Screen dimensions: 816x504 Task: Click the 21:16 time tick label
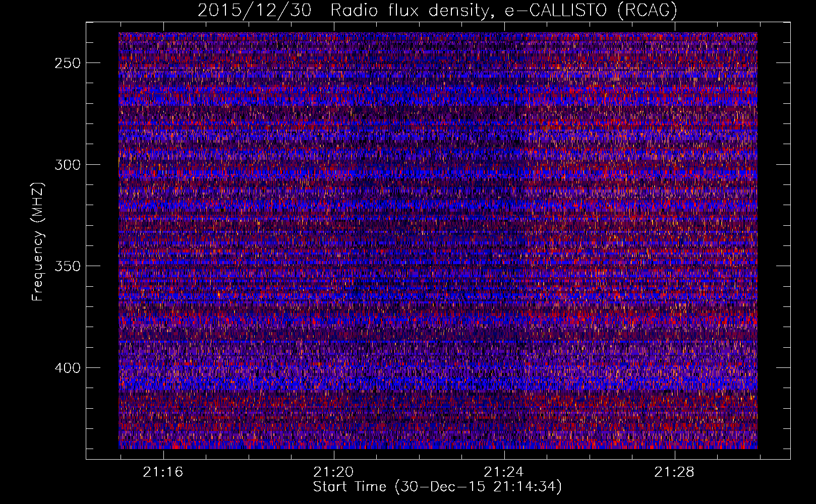coord(163,472)
